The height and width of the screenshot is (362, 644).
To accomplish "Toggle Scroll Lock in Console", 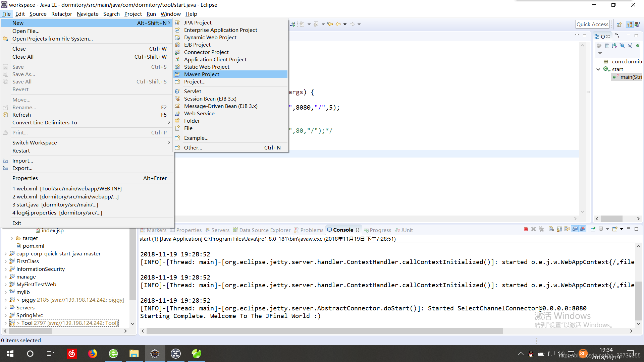I will [x=559, y=229].
